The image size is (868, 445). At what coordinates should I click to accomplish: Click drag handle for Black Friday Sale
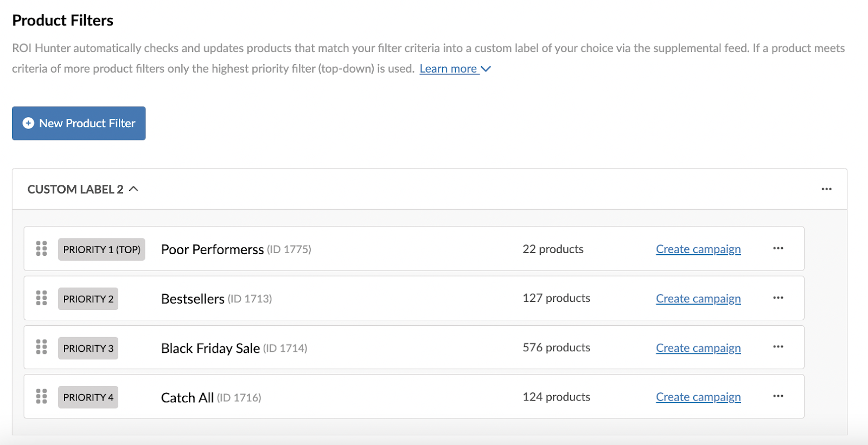(41, 347)
